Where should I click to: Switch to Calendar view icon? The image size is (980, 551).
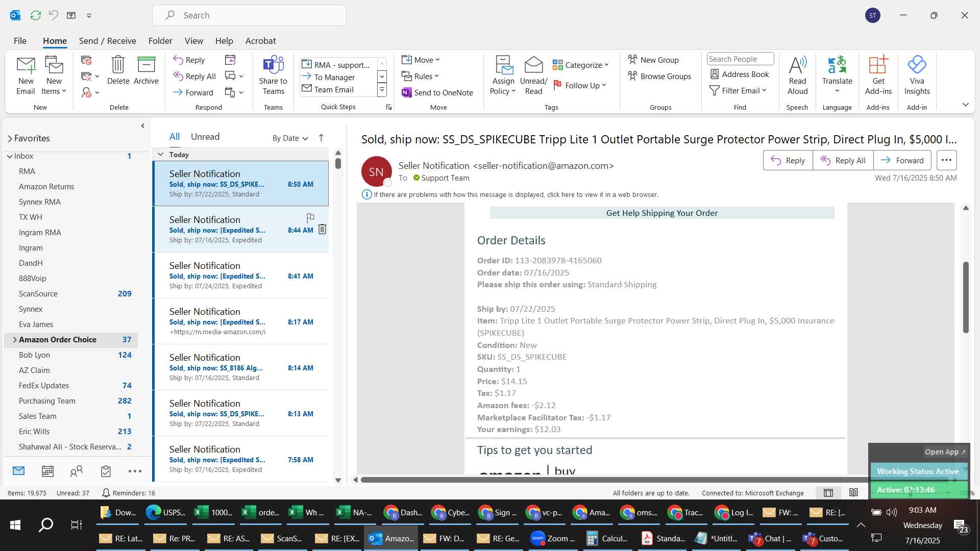tap(47, 471)
